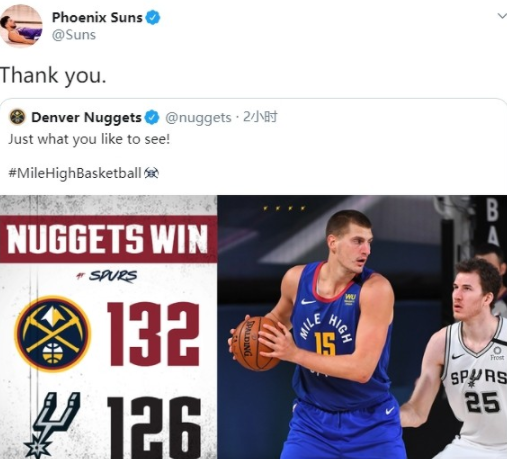This screenshot has height=459, width=507.
Task: Open the photo of player number 15
Action: coord(362,327)
